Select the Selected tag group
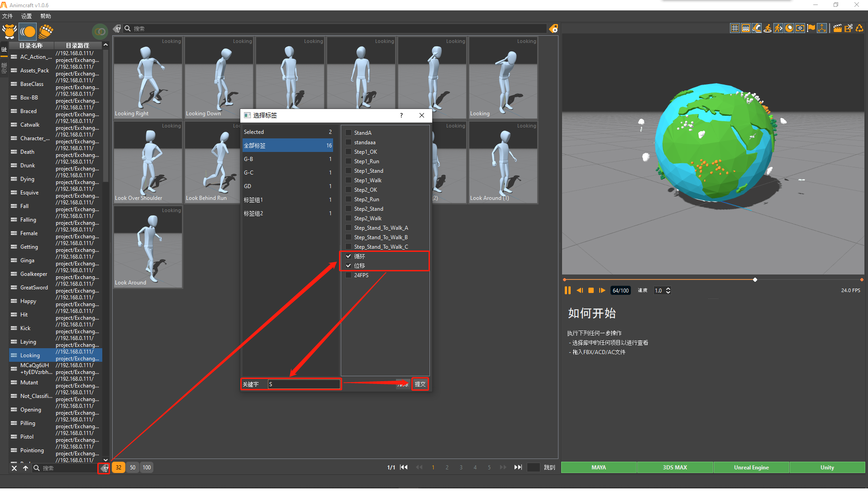This screenshot has width=868, height=492. 288,132
